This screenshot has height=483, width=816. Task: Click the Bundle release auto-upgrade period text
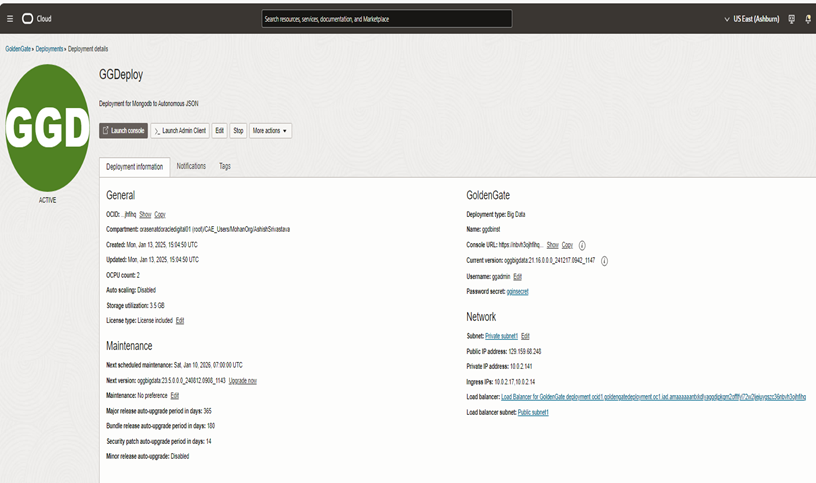(x=160, y=426)
